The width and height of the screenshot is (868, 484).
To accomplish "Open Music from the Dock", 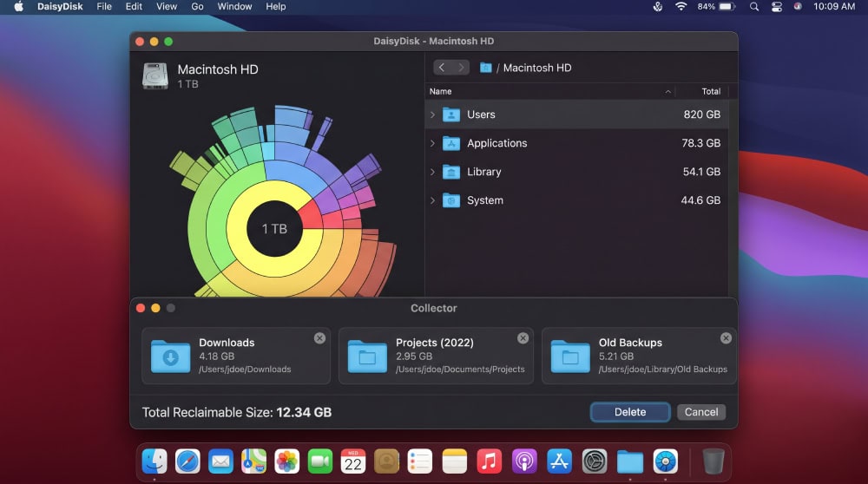I will click(489, 461).
